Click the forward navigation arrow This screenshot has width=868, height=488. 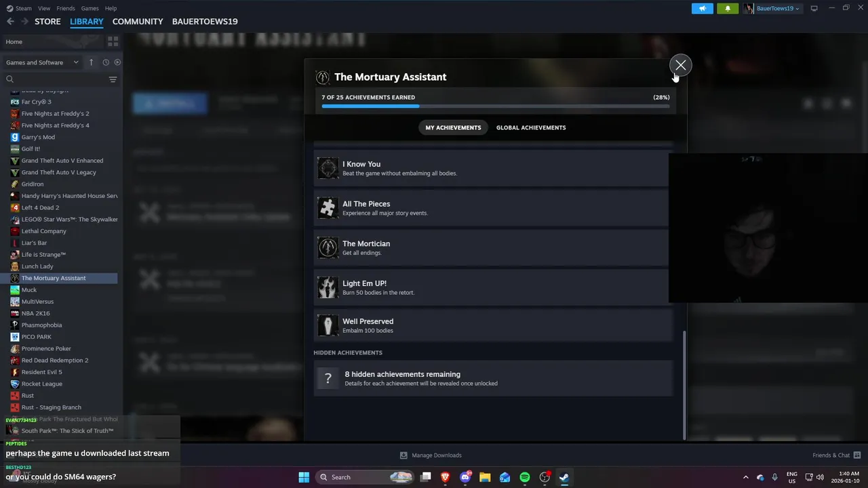point(25,22)
